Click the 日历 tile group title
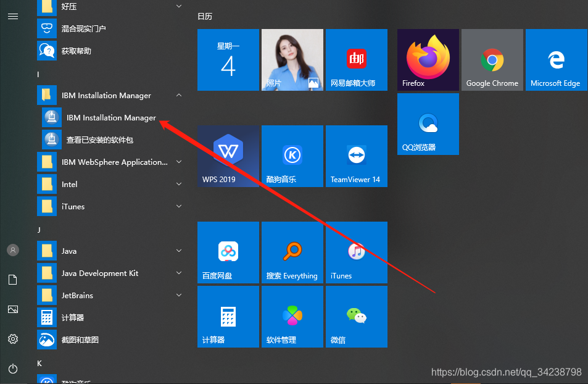This screenshot has height=384, width=588. click(205, 16)
